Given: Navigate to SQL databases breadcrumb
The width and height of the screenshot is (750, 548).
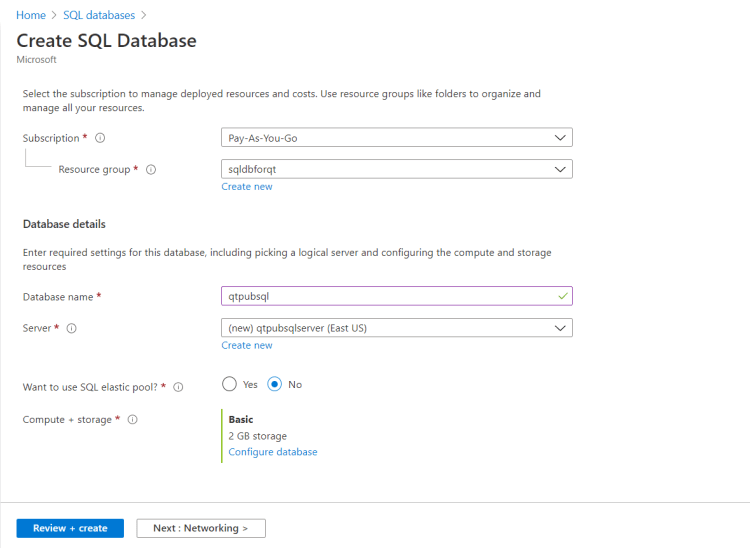Looking at the screenshot, I should (97, 15).
